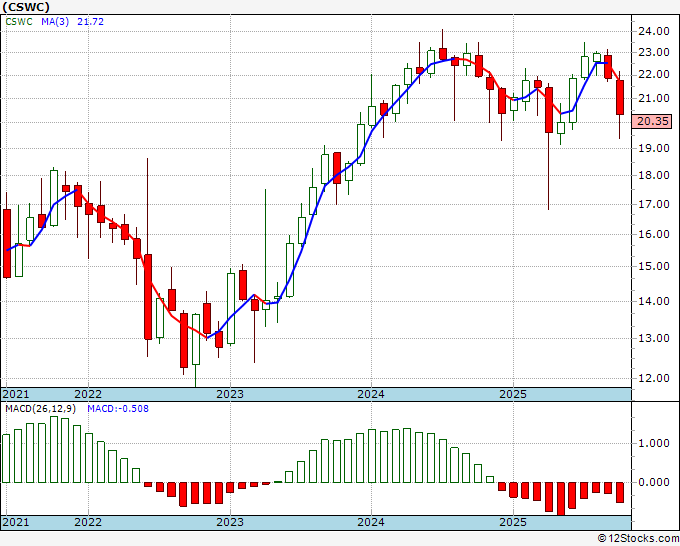Click the MACD(26,12,9) indicator label
Viewport: 680px width, 546px height.
coord(41,409)
